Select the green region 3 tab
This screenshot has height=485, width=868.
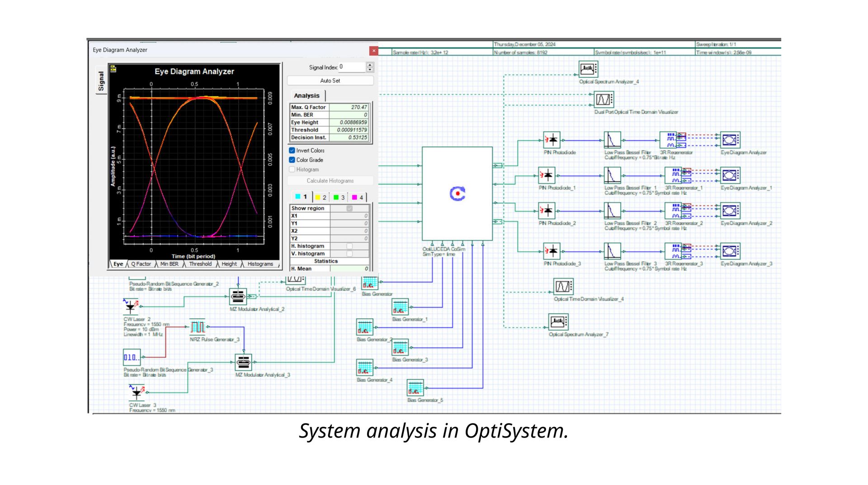(x=339, y=198)
